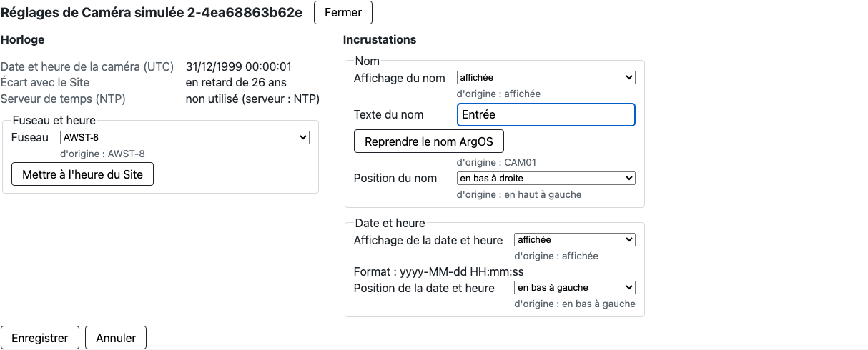
Task: Click the Horloge section heading
Action: click(23, 39)
